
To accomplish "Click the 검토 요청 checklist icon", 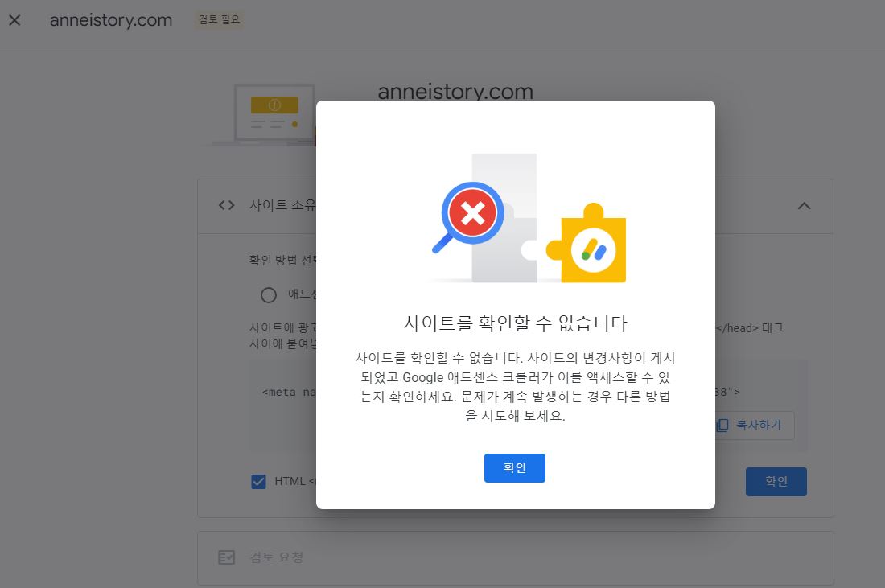I will 226,557.
